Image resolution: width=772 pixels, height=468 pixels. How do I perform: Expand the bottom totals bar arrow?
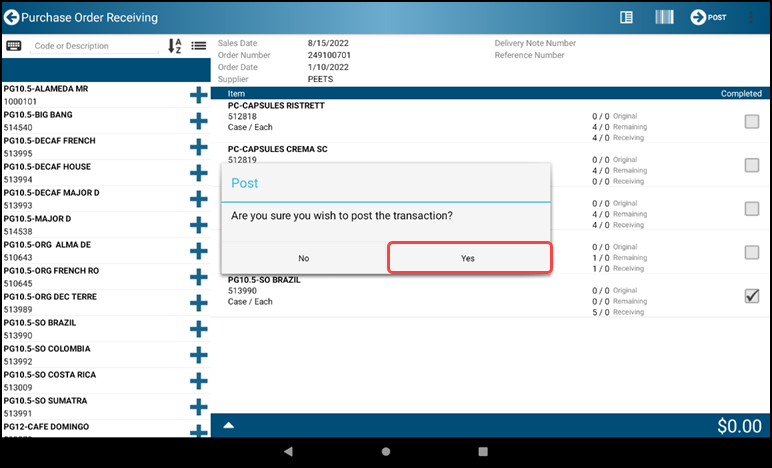coord(229,426)
